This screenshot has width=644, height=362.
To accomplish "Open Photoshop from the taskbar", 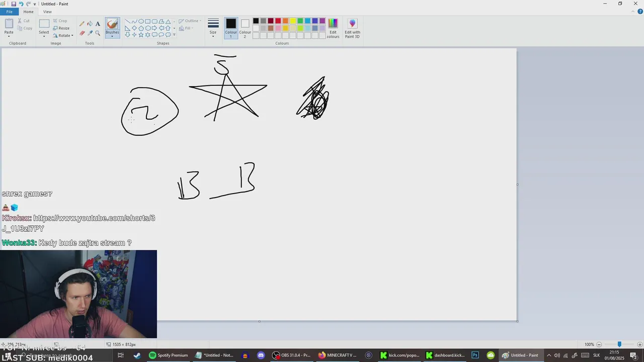I will 475,355.
